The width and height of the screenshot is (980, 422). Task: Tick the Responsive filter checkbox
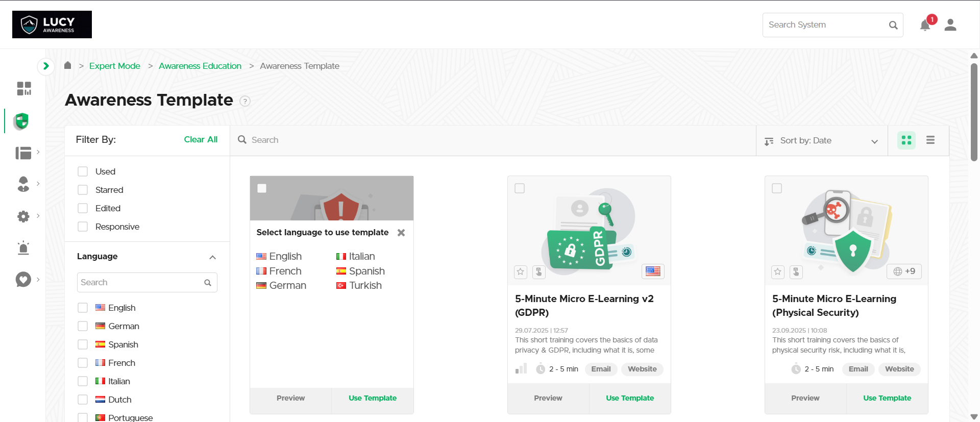tap(83, 227)
